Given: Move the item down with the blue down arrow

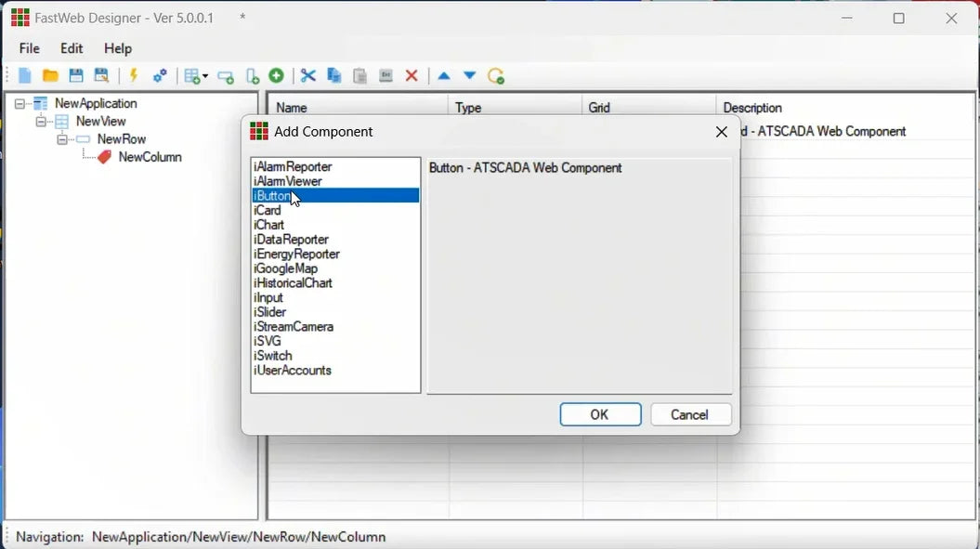Looking at the screenshot, I should [x=467, y=75].
